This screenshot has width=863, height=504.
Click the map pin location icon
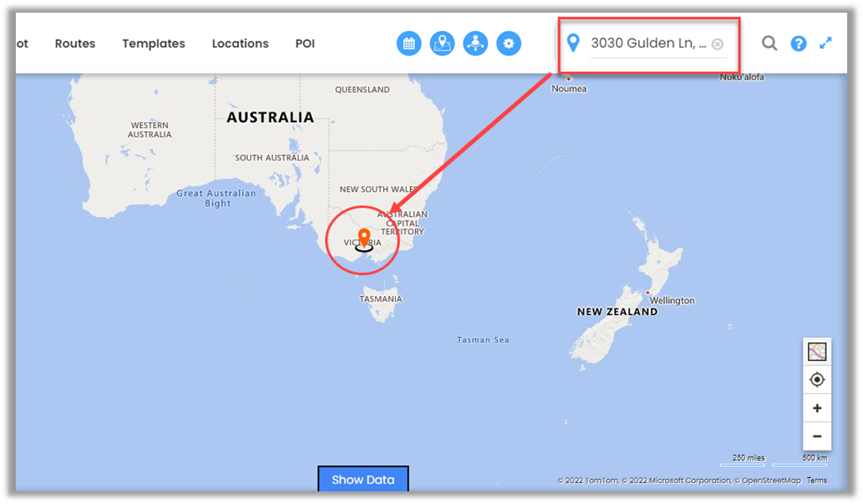(x=443, y=44)
